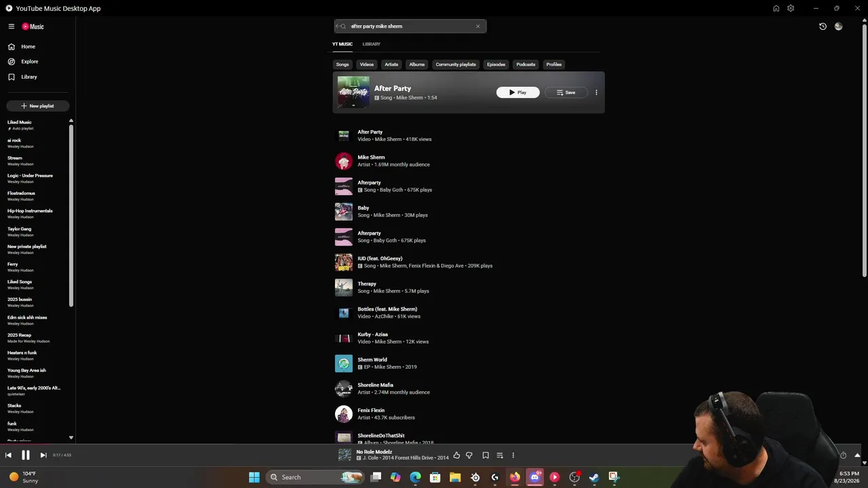Click in the search input field
Screen dimensions: 868x488
coord(410,26)
